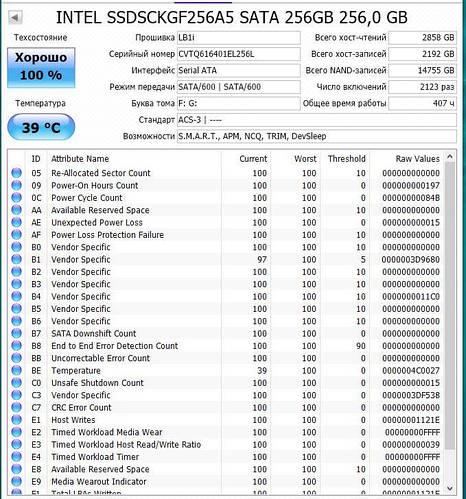Click the Threshold column header
This screenshot has height=499, width=466.
[x=347, y=159]
